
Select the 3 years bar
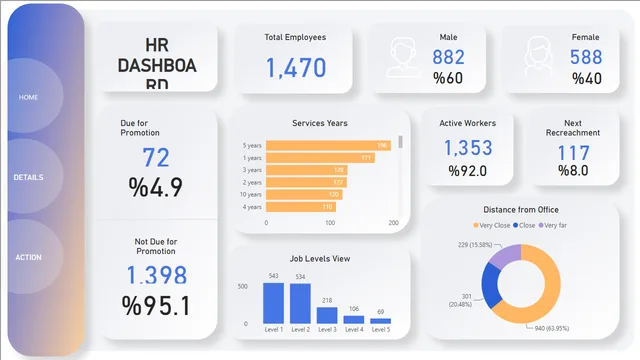(x=307, y=170)
